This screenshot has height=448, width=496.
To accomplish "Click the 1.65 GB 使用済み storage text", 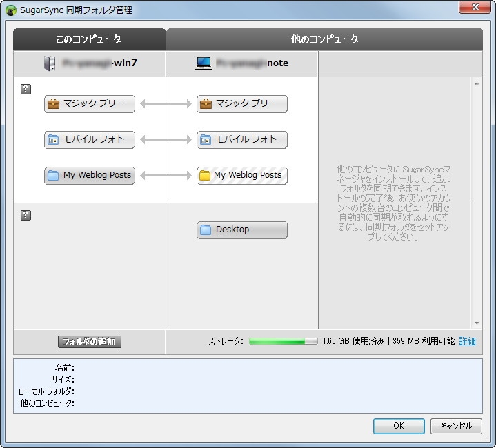I will 353,341.
